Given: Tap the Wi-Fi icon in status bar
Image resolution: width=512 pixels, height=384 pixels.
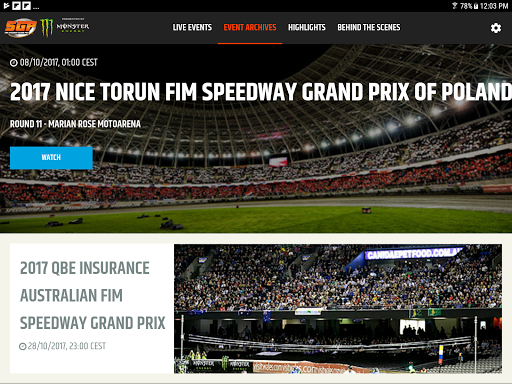Looking at the screenshot, I should point(455,6).
